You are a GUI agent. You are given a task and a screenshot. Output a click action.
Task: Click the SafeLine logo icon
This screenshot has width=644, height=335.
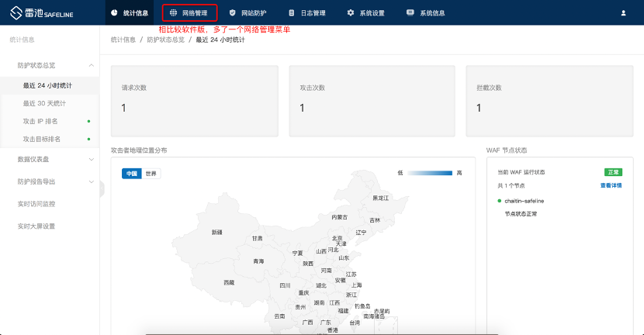tap(15, 12)
